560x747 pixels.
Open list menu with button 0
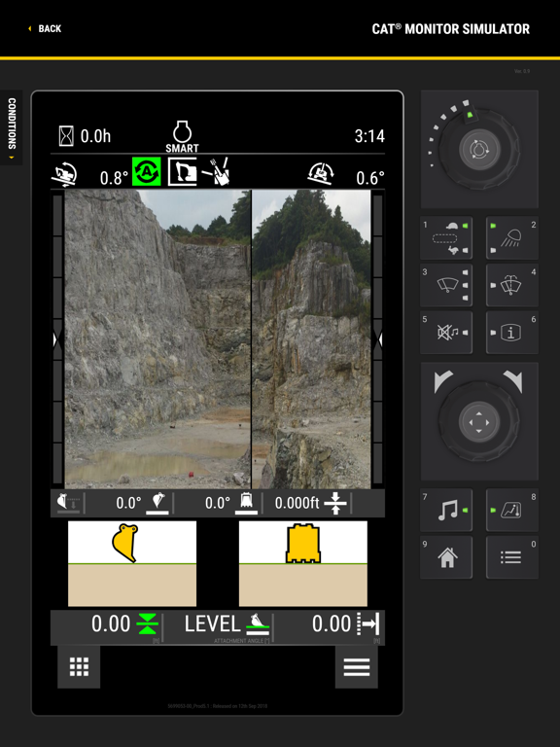[x=512, y=557]
